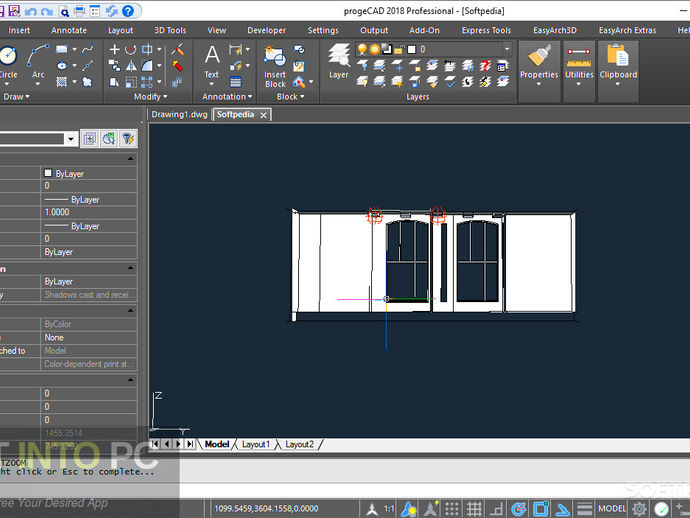Expand the Utilities panel dropdown
690x518 pixels.
(x=578, y=85)
